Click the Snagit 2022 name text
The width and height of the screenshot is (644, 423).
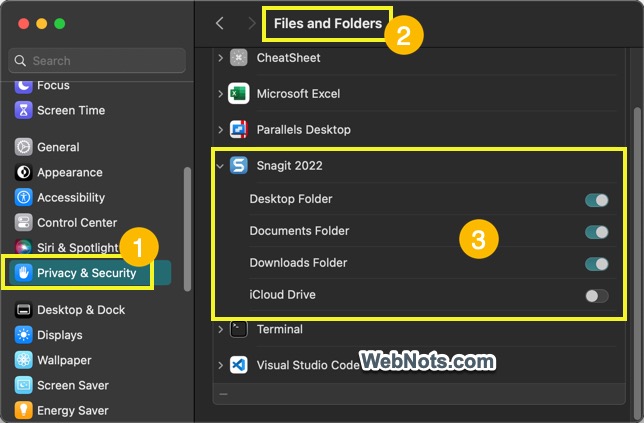[x=290, y=166]
